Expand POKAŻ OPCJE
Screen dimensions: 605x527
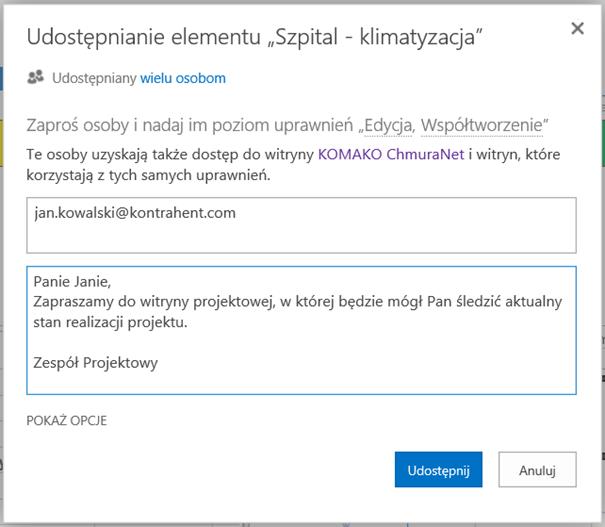point(66,421)
